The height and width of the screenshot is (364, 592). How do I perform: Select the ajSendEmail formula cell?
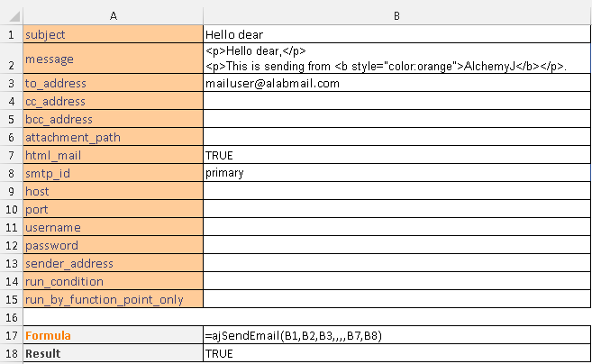click(396, 336)
